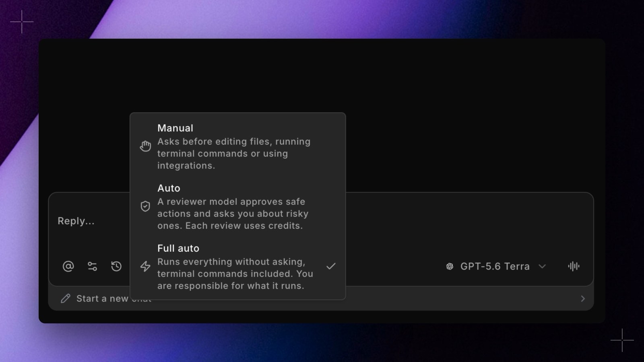Click the lightning bolt beside Full auto
The width and height of the screenshot is (644, 362).
[145, 266]
